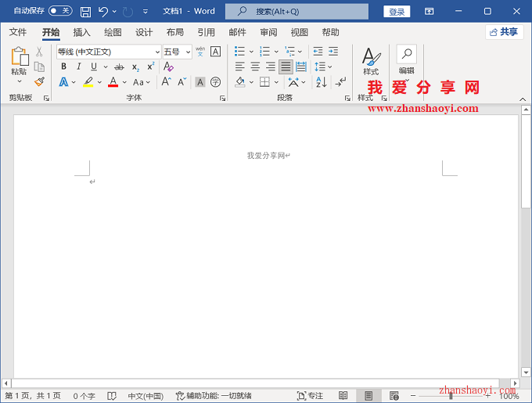Center-align the paragraph

255,67
